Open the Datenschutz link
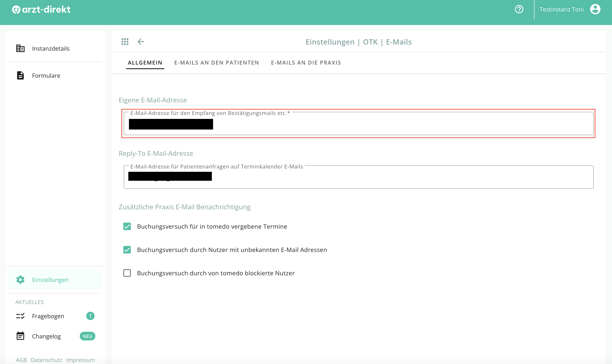 (x=46, y=360)
